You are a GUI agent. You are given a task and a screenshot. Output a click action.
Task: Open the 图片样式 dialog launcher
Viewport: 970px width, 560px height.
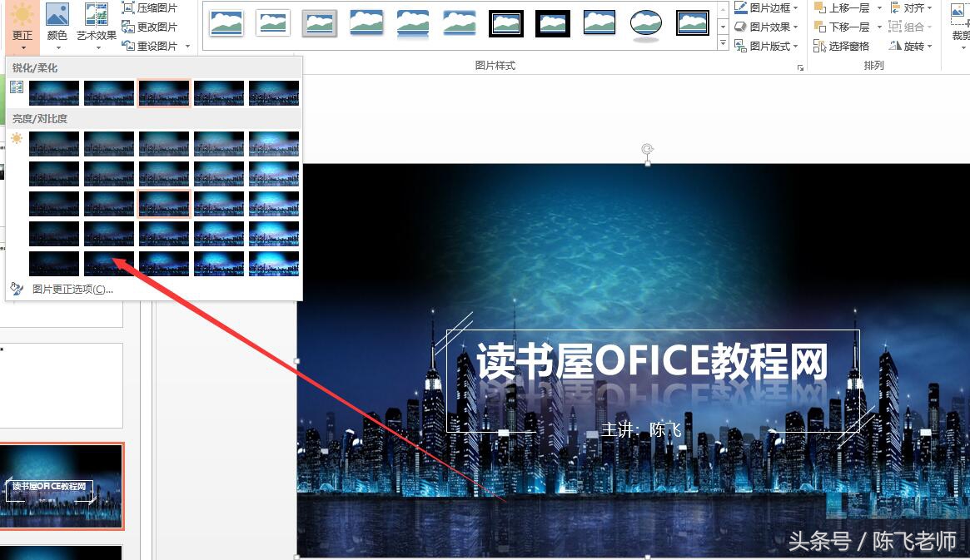(800, 67)
